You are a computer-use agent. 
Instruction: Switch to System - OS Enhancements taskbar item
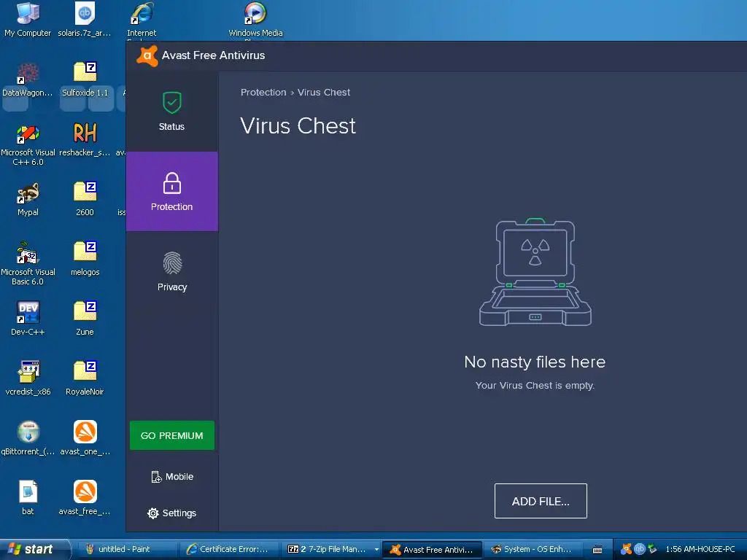pyautogui.click(x=535, y=550)
